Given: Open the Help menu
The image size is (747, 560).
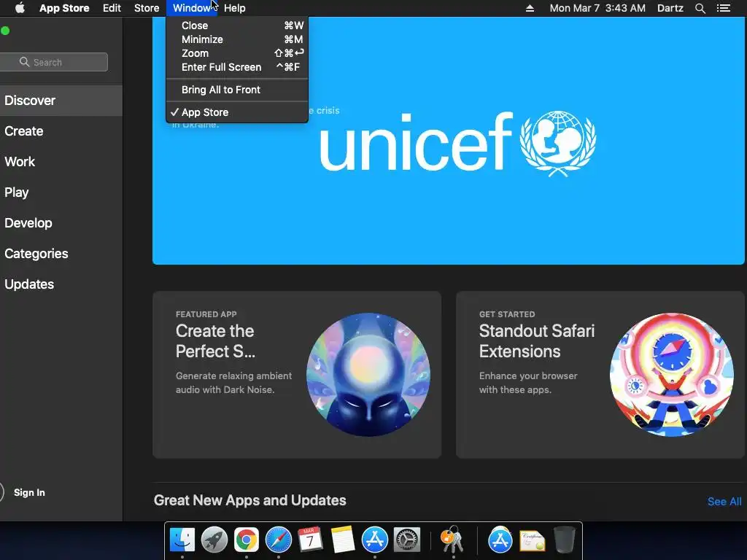Looking at the screenshot, I should click(x=234, y=8).
